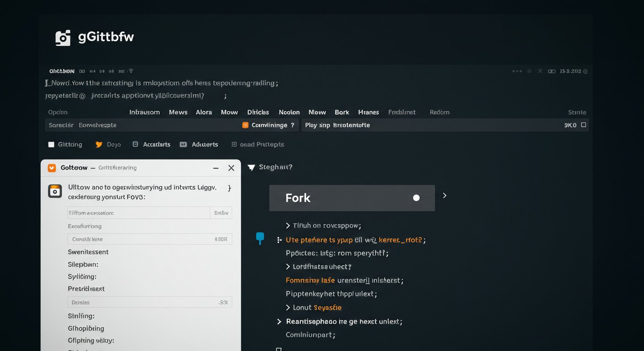644x351 pixels.
Task: Toggle the white record dot on Fork
Action: coord(416,197)
